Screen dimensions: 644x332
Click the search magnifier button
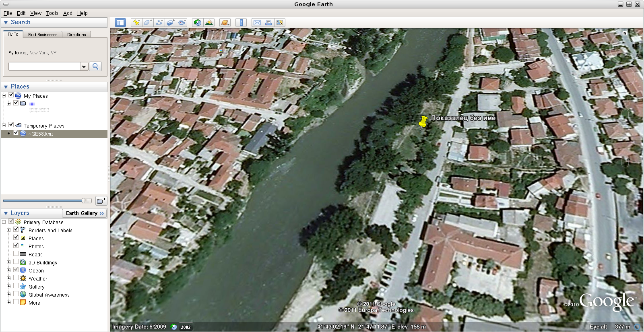(95, 66)
